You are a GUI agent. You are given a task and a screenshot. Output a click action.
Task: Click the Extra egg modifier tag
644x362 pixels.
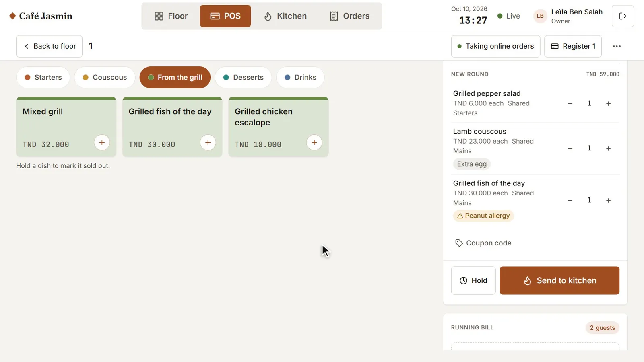(x=472, y=164)
